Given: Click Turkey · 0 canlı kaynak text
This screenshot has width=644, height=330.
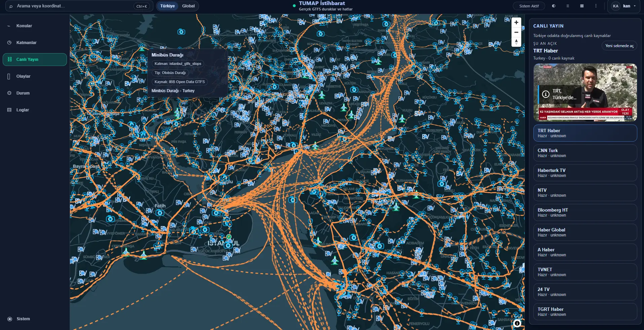Looking at the screenshot, I should tap(554, 58).
